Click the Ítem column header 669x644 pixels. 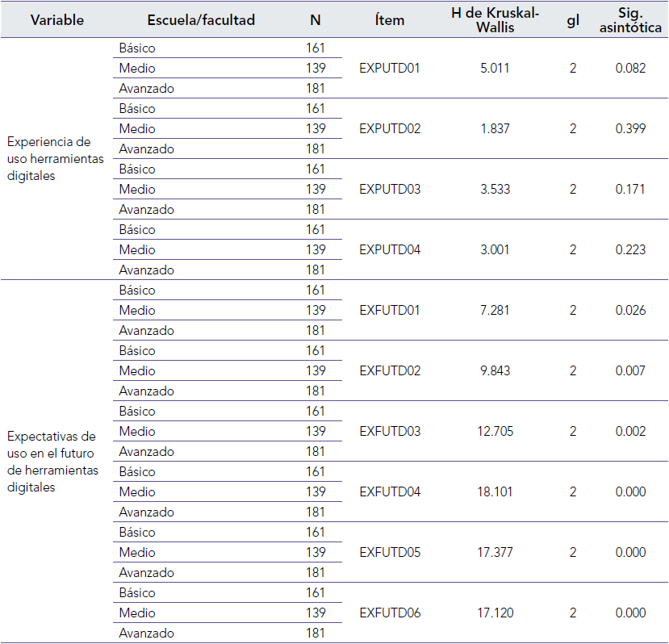point(390,20)
